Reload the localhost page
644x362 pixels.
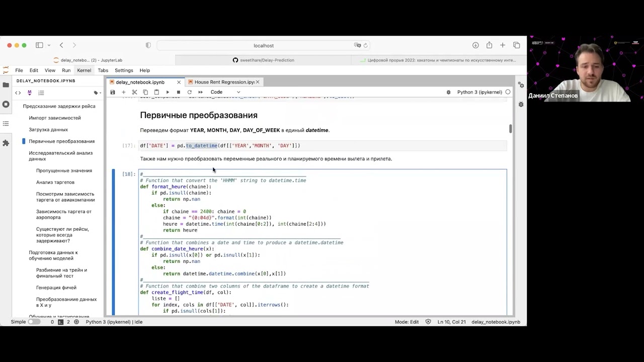tap(365, 45)
